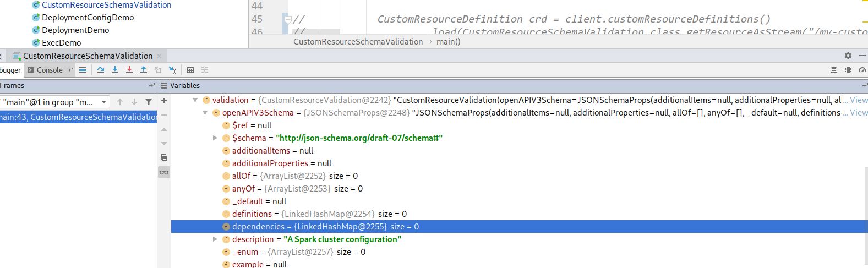Screen dimensions: 868x268
Task: Select DeploymentConfigDemo in the project tree
Action: pyautogui.click(x=88, y=18)
